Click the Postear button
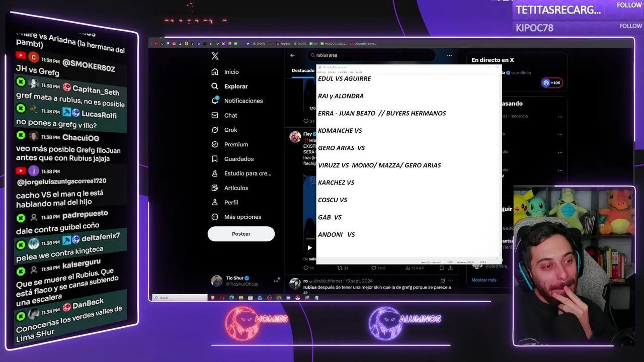The height and width of the screenshot is (362, 644). [x=241, y=234]
